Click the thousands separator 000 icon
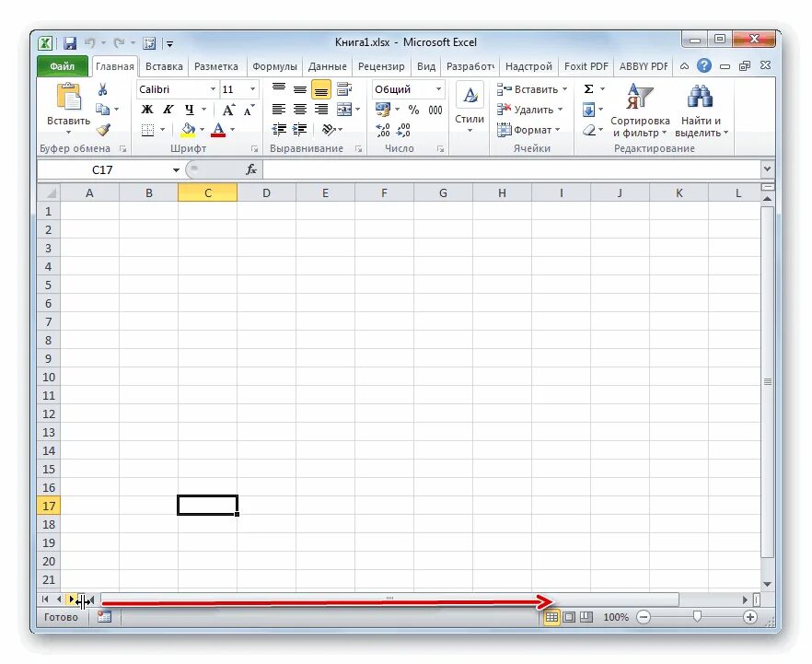 tap(435, 110)
